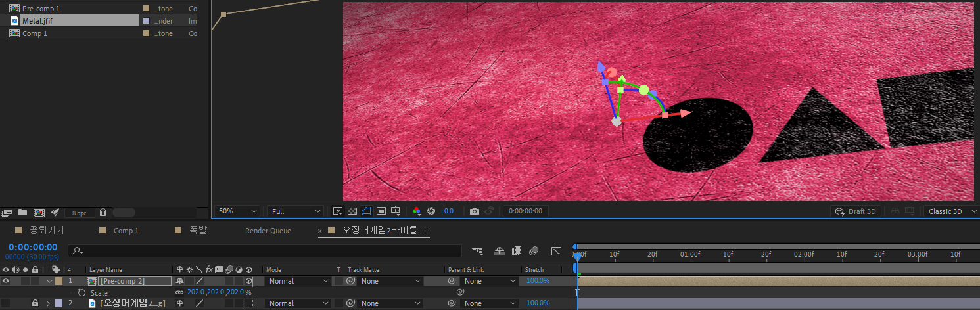Open the Render Queue tab
This screenshot has height=310, width=980.
(268, 231)
